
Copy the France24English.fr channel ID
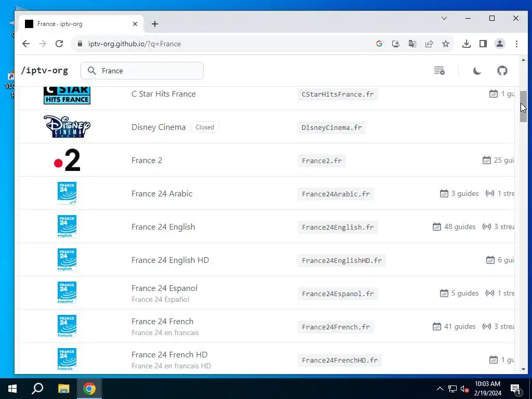tap(338, 228)
